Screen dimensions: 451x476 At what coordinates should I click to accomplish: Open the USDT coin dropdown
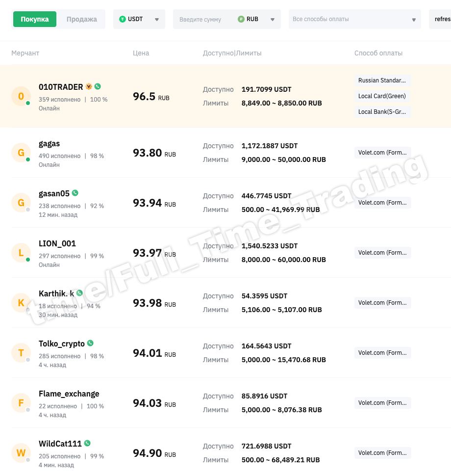tap(139, 19)
